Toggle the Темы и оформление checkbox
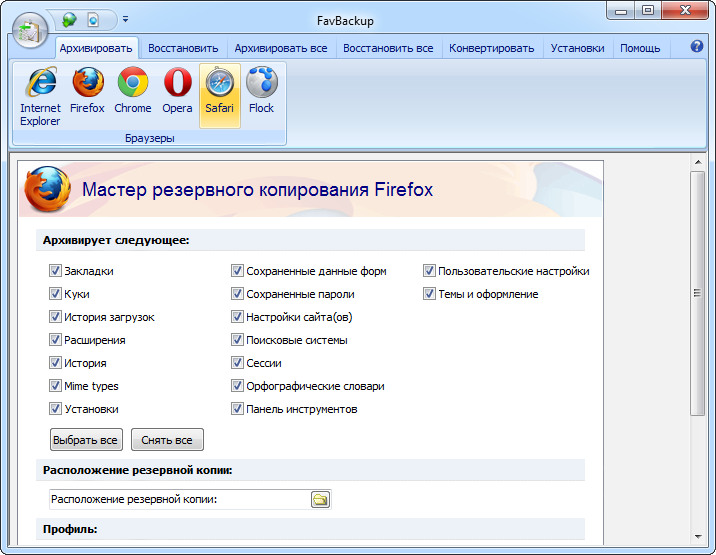The height and width of the screenshot is (555, 716). click(x=429, y=294)
